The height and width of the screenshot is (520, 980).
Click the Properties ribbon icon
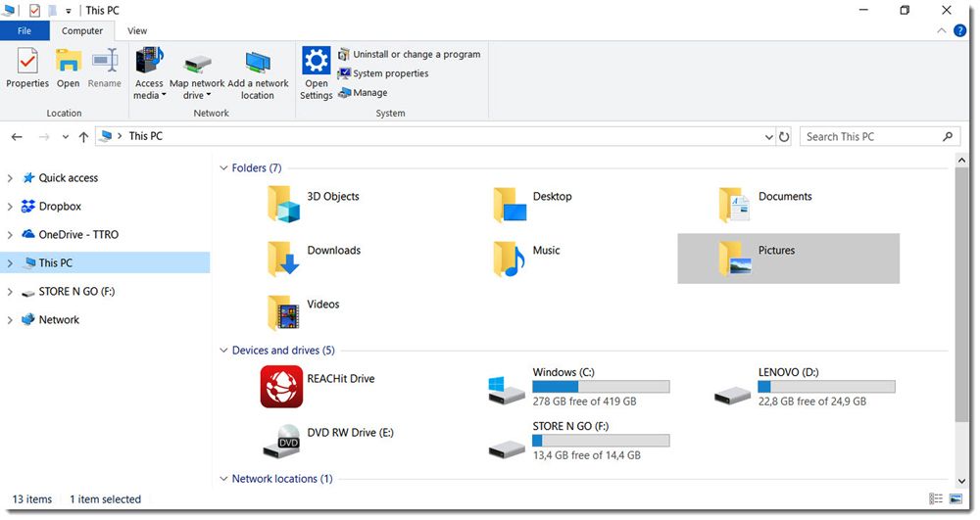(27, 69)
